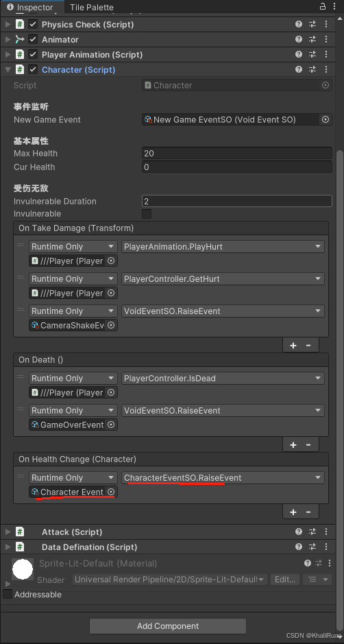
Task: Open Animator more options menu
Action: click(326, 39)
